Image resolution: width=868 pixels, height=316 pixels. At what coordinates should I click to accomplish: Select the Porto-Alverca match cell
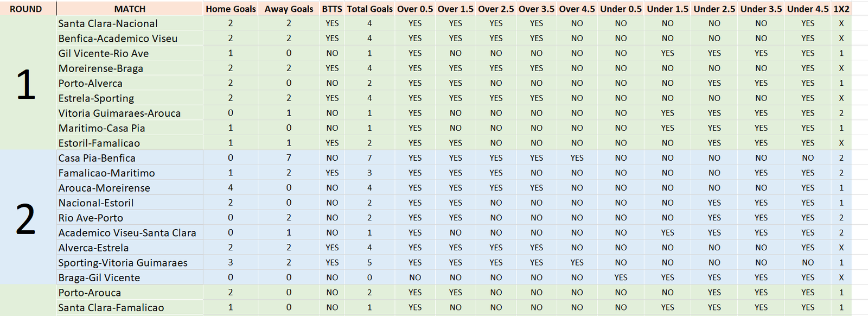130,83
